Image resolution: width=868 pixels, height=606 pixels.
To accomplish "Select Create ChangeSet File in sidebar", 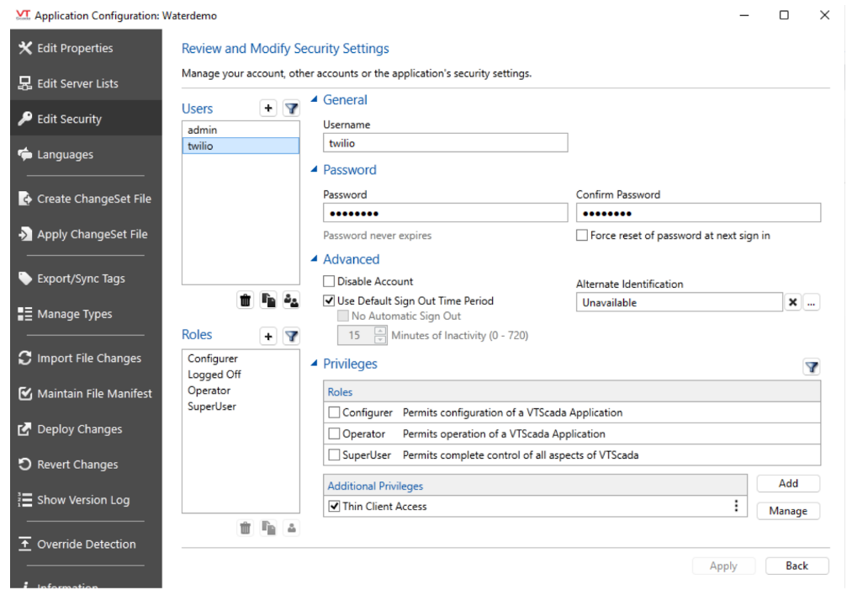I will pyautogui.click(x=93, y=199).
